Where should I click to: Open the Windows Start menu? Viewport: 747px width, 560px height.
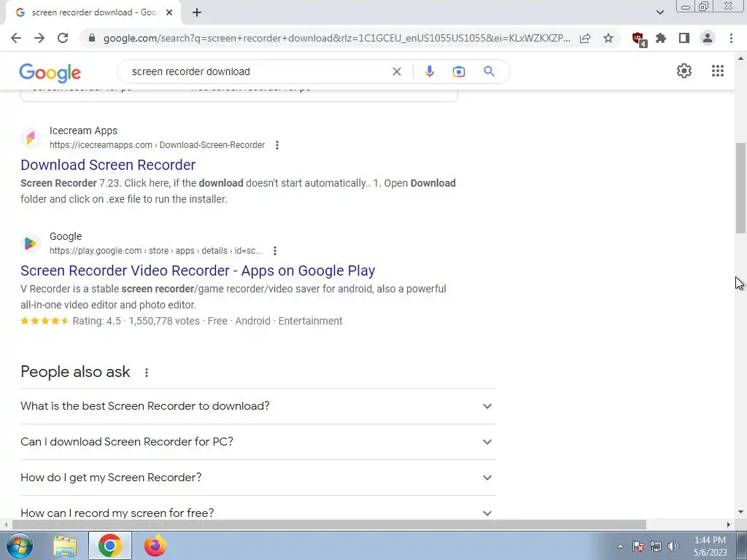coord(20,545)
